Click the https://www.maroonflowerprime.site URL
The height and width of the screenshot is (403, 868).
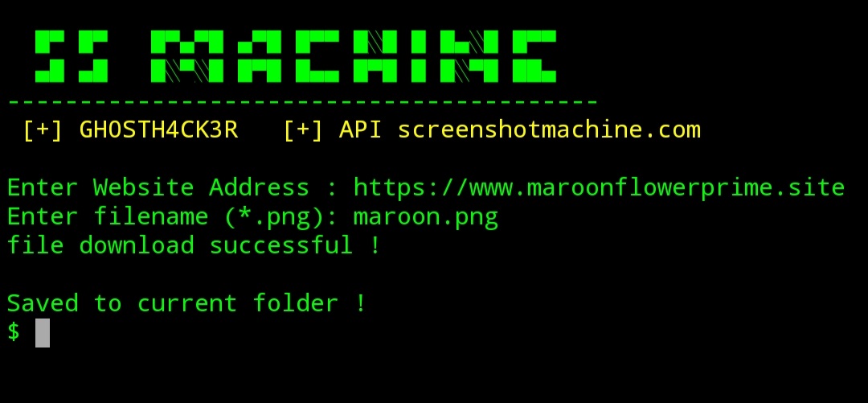pos(600,187)
